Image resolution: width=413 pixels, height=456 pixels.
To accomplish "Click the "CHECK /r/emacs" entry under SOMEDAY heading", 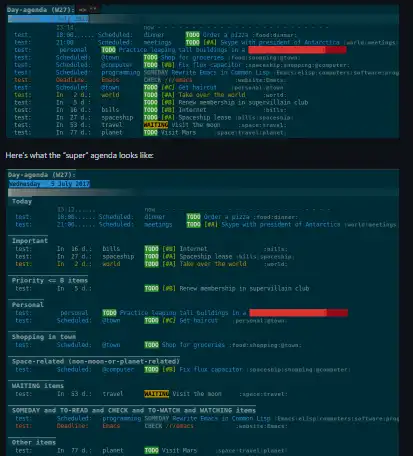I will click(169, 426).
